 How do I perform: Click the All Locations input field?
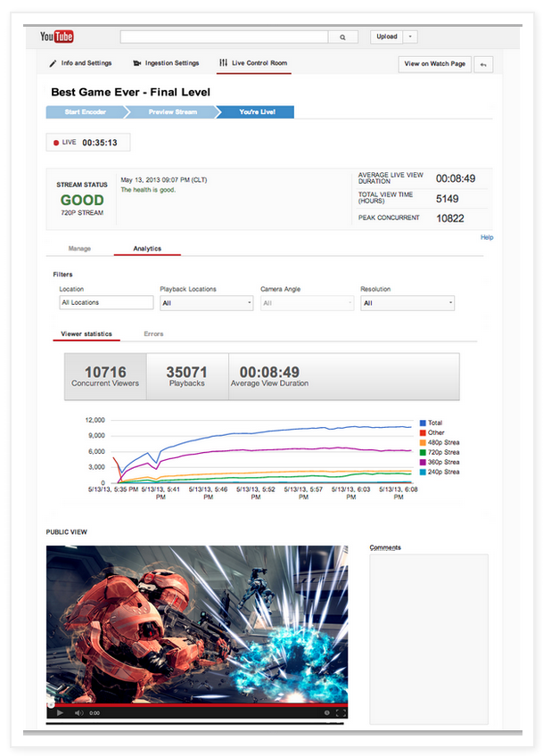(x=106, y=302)
